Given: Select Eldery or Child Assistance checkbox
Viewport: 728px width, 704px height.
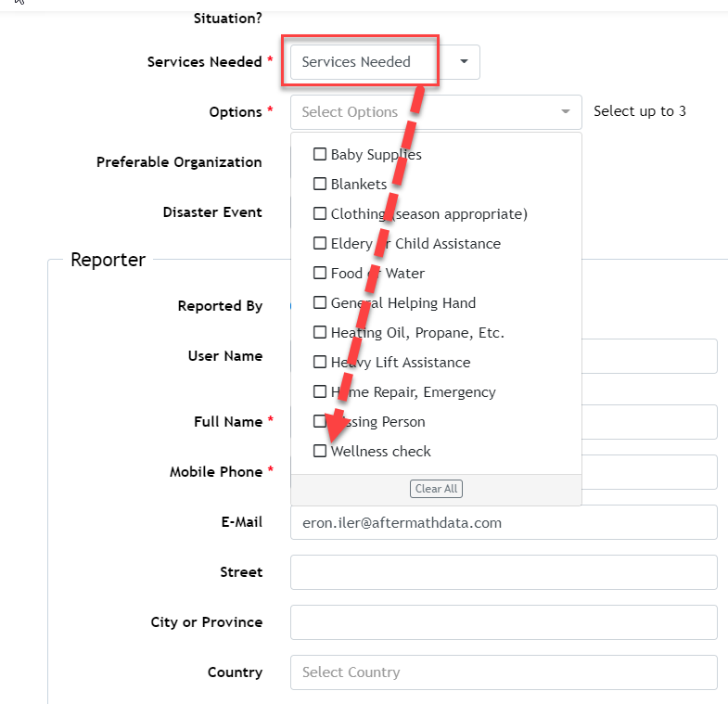Looking at the screenshot, I should point(320,243).
